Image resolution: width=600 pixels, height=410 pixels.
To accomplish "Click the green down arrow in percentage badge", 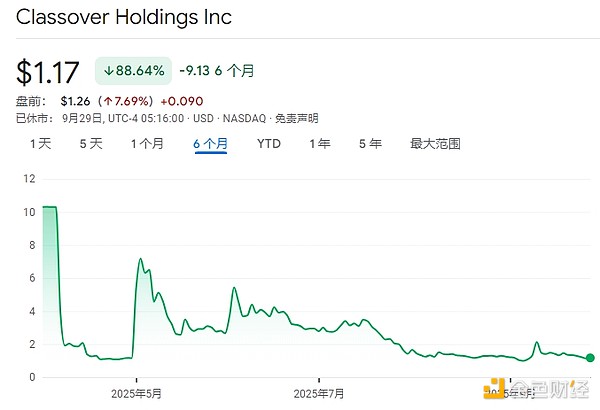I will pyautogui.click(x=108, y=71).
